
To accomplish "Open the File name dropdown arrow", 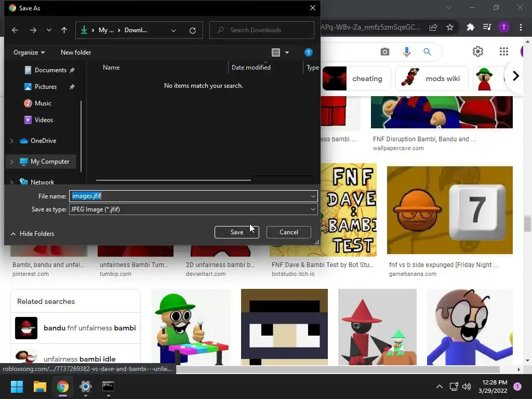I will (x=313, y=196).
